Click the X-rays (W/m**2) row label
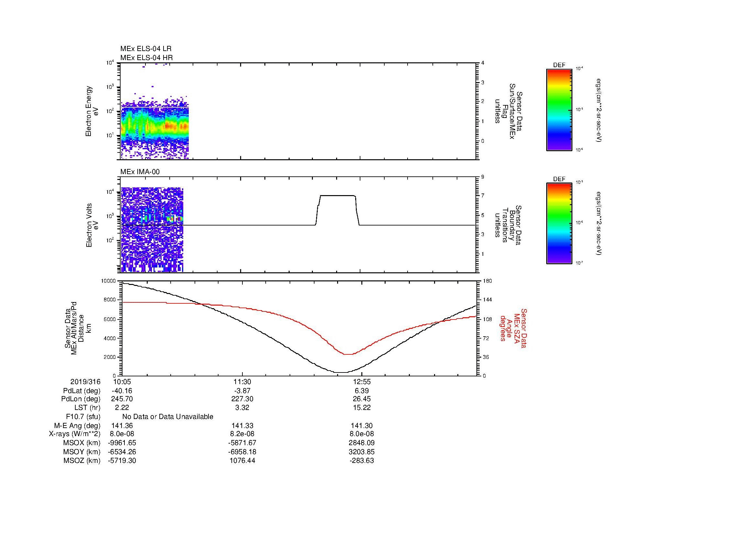 [74, 434]
